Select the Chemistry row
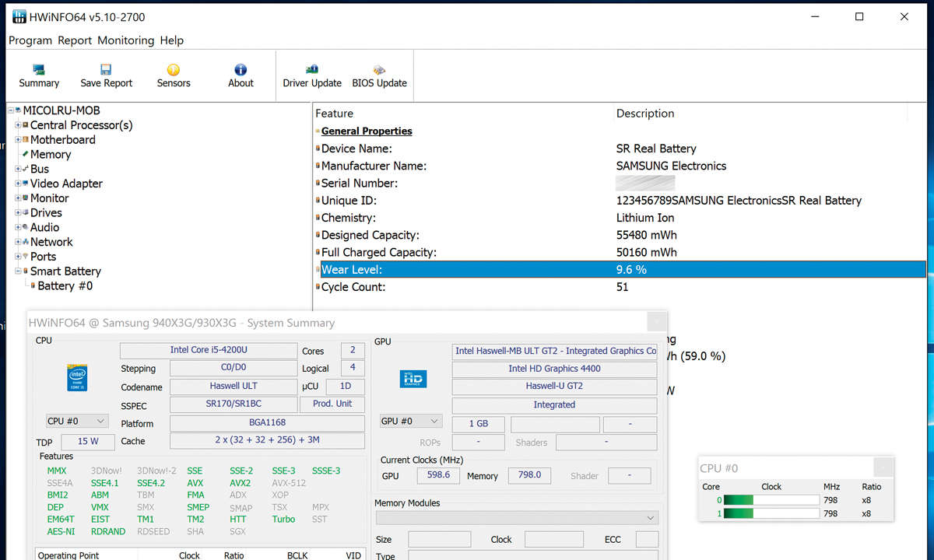Screen dimensions: 934x560 coord(620,218)
